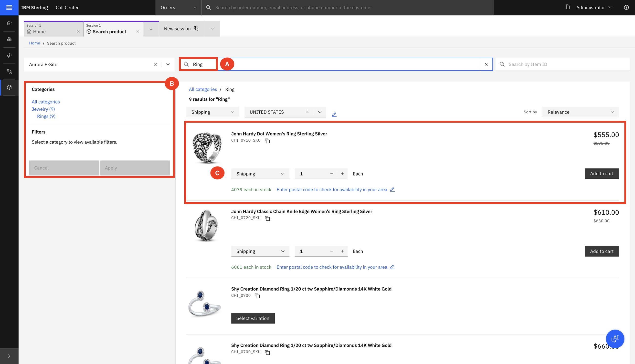Image resolution: width=635 pixels, height=364 pixels.
Task: Expand the Administrator user menu
Action: tap(594, 8)
